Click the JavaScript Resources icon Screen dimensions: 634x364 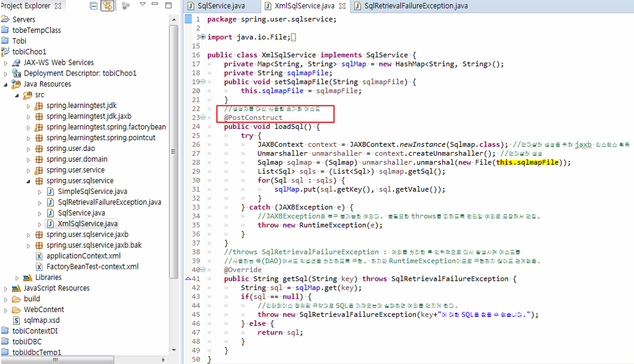point(17,288)
